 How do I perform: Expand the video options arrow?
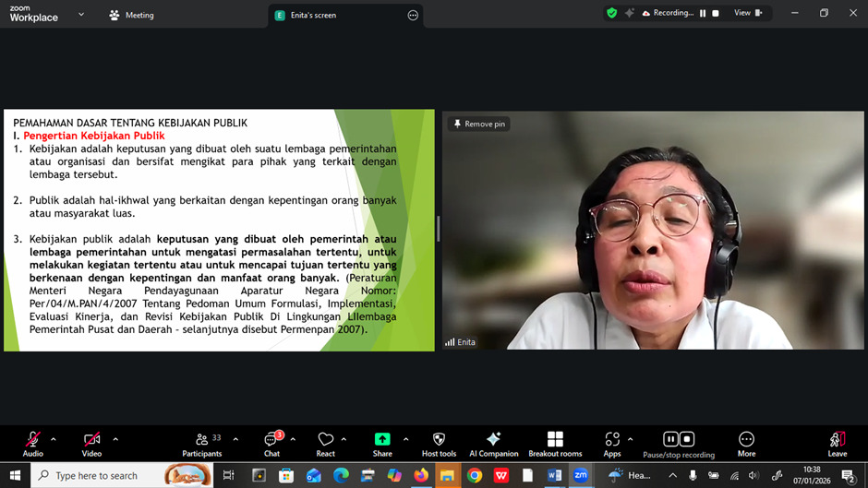[x=115, y=439]
